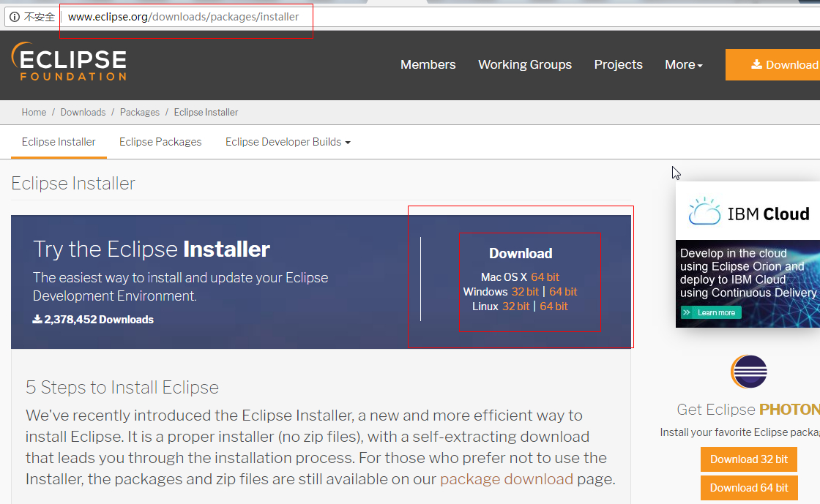Click the Download 64 bit Photon button
This screenshot has height=504, width=820.
point(749,488)
